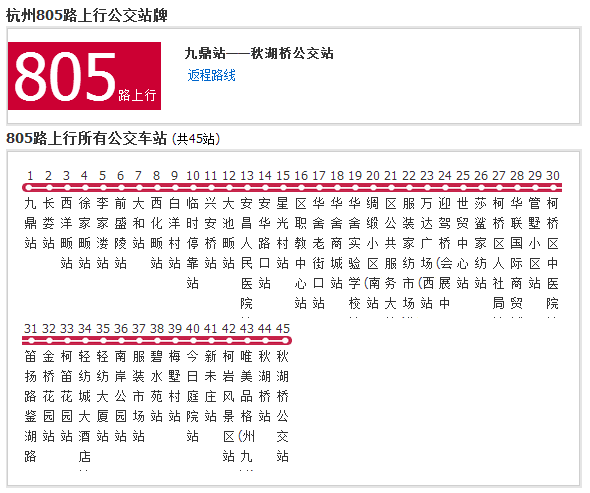Choose stop 华舍商城站

click(337, 243)
